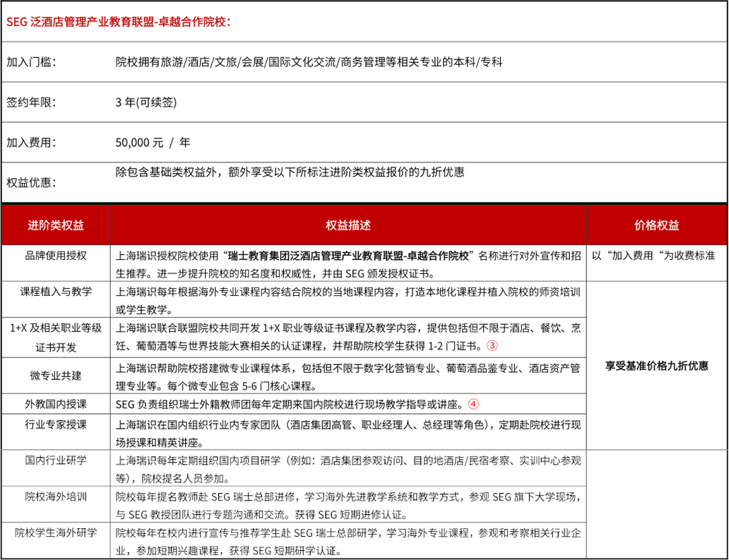Viewport: 729px width, 560px height.
Task: Click the price cell "以"加入费用"为收费标准"
Action: point(653,256)
